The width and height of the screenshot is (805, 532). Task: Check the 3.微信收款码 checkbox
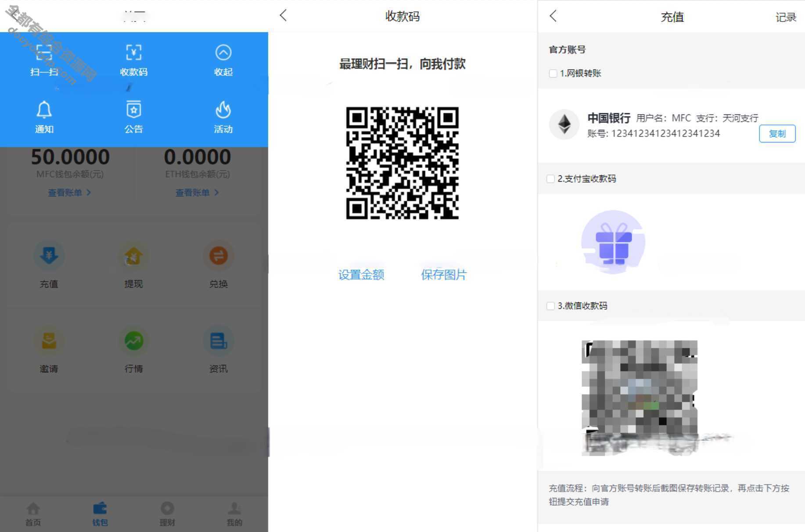[x=550, y=306]
